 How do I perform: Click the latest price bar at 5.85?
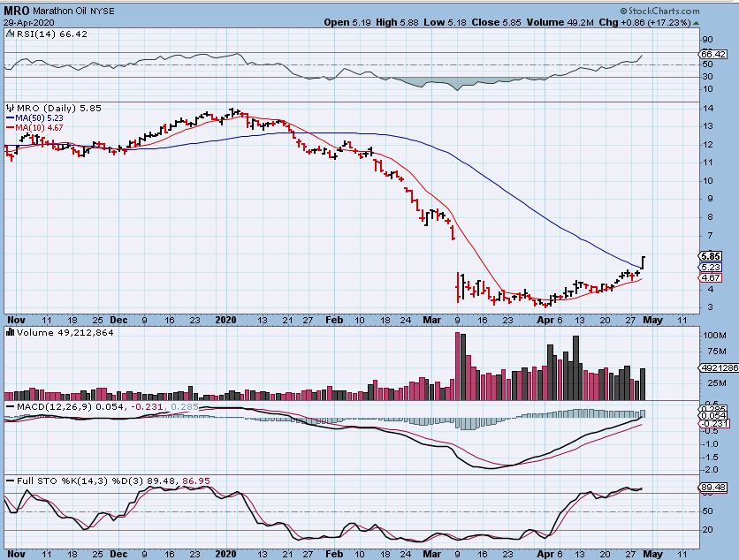643,263
